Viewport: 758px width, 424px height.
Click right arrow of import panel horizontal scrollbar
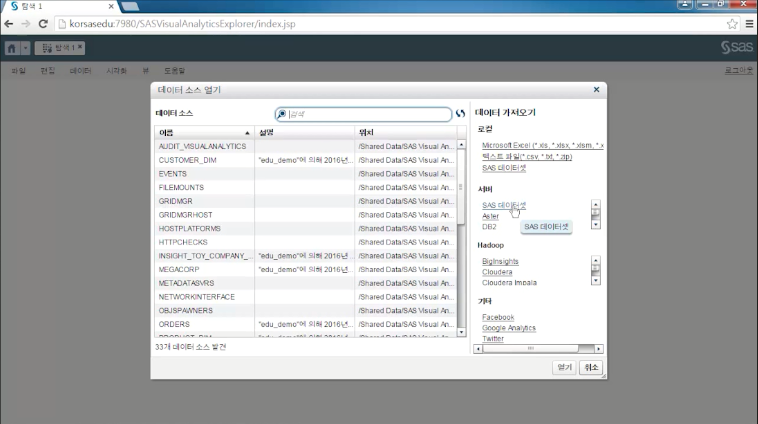click(598, 349)
